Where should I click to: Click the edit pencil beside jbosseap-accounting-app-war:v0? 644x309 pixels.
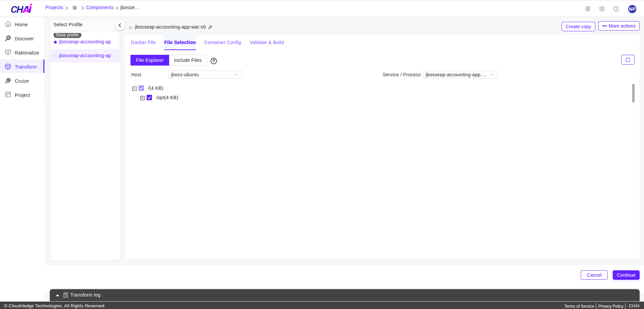coord(211,27)
